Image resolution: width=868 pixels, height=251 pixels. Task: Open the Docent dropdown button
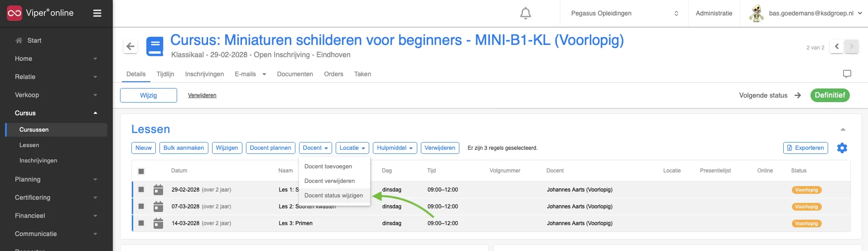315,148
